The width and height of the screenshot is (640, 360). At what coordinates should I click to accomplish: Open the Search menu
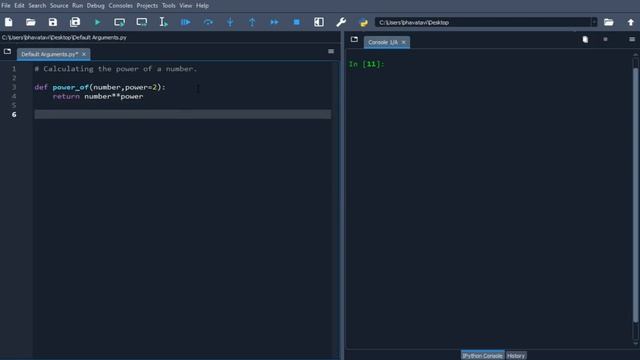(x=37, y=6)
